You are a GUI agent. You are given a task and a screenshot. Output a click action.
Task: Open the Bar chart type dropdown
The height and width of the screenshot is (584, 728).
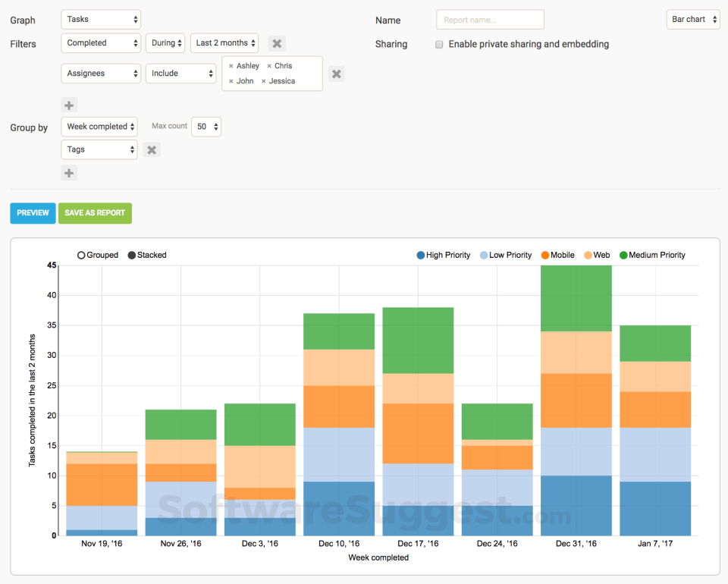tap(693, 20)
